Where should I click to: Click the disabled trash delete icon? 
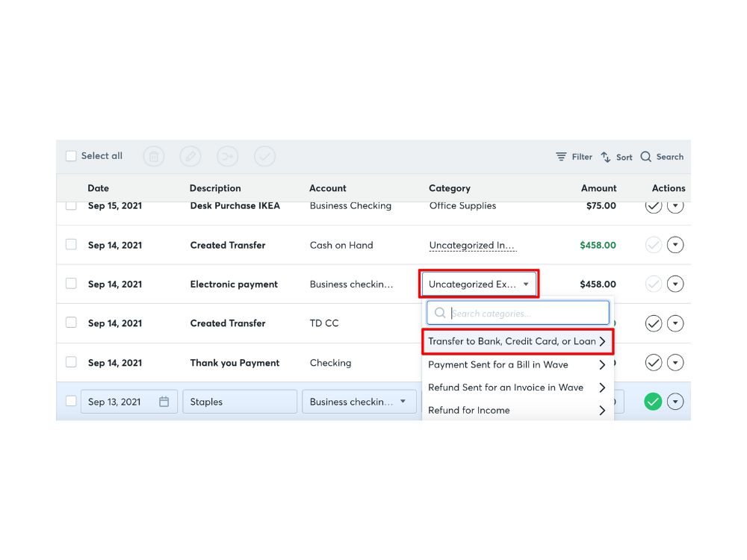pos(154,156)
